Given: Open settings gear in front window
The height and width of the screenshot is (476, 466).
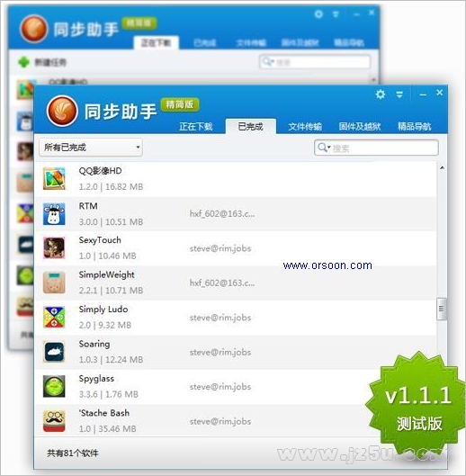Looking at the screenshot, I should pos(380,94).
